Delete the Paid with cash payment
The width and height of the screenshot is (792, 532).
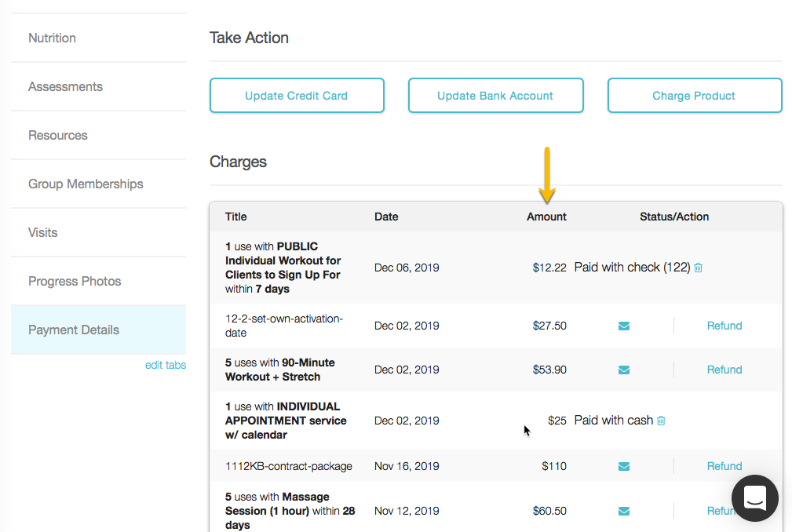point(661,421)
